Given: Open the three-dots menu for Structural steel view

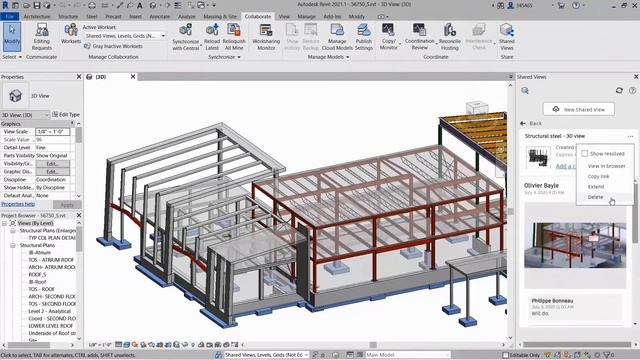Looking at the screenshot, I should 630,136.
